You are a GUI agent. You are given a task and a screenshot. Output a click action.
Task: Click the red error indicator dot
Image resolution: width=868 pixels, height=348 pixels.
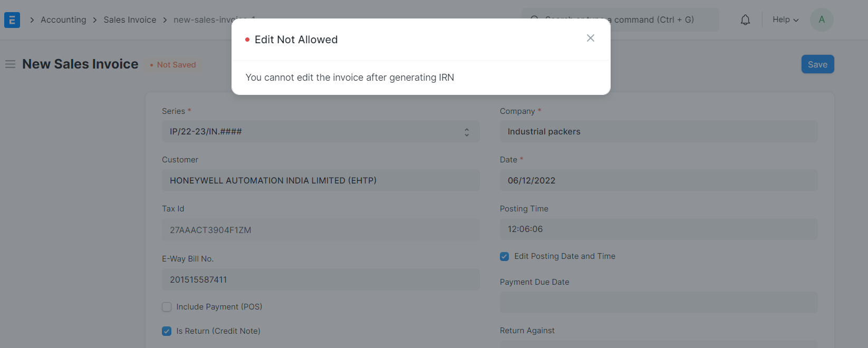click(247, 40)
